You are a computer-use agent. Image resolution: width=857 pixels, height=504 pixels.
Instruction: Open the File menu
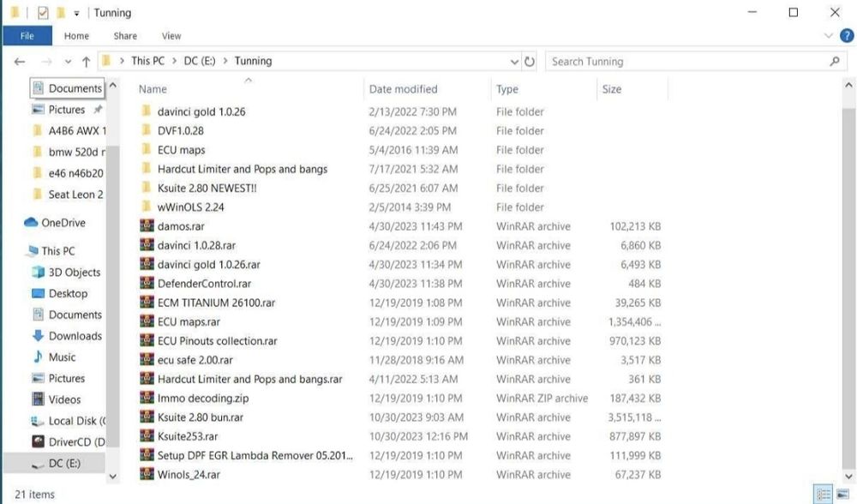[27, 36]
